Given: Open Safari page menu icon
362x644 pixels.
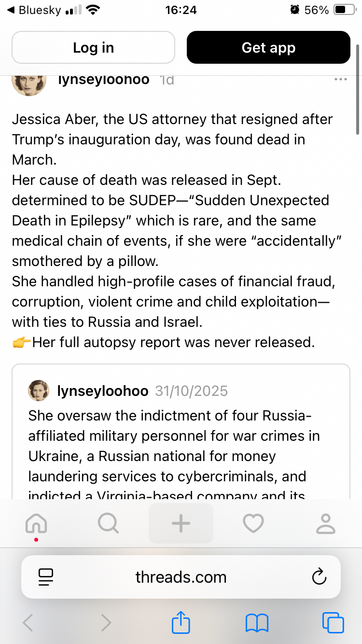Looking at the screenshot, I should tap(45, 577).
